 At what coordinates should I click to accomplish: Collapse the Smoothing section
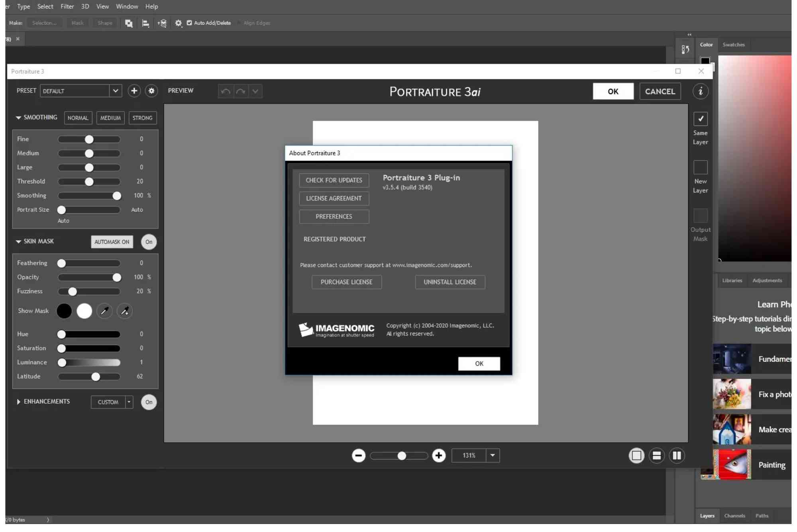coord(18,118)
